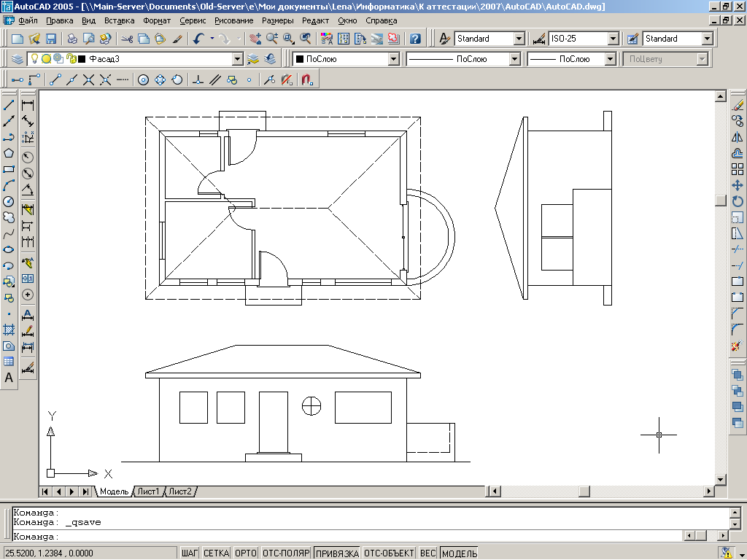Toggle ШАГ snap mode
Image resolution: width=747 pixels, height=560 pixels.
tap(189, 553)
